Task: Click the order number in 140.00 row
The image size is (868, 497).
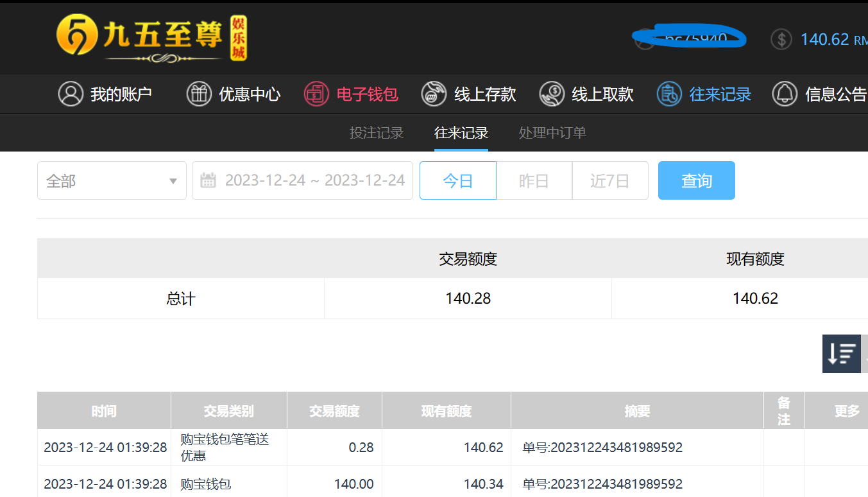Action: click(602, 484)
